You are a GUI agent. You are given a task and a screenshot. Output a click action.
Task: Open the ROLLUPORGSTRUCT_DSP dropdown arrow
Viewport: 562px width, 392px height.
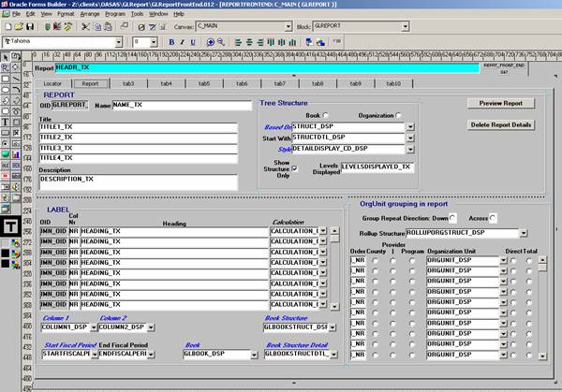point(524,233)
